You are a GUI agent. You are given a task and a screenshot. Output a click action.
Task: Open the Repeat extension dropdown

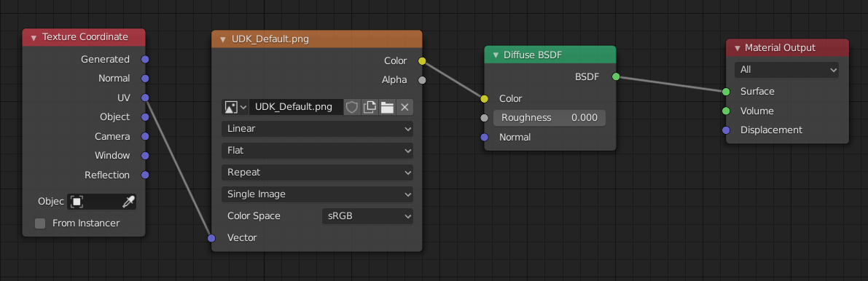coord(317,173)
